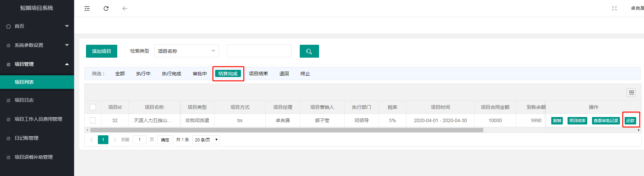The width and height of the screenshot is (644, 176).
Task: Filter projects by 终止
Action: (x=305, y=74)
